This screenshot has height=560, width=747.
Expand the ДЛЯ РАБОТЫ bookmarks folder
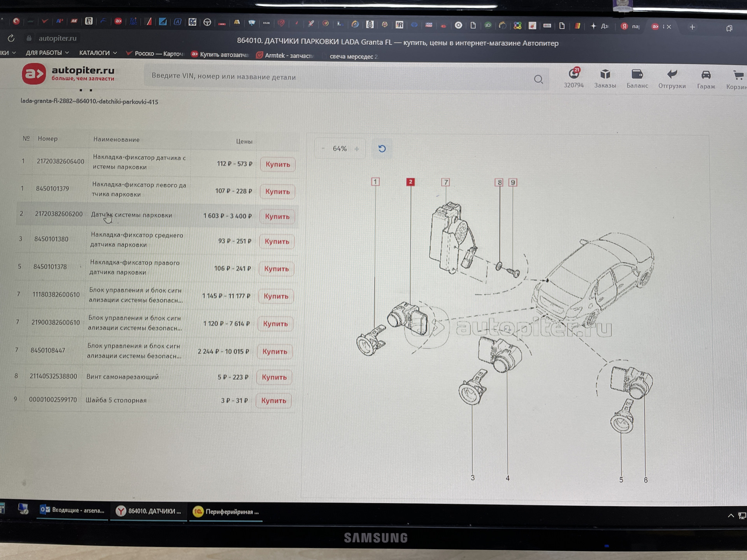(x=47, y=52)
